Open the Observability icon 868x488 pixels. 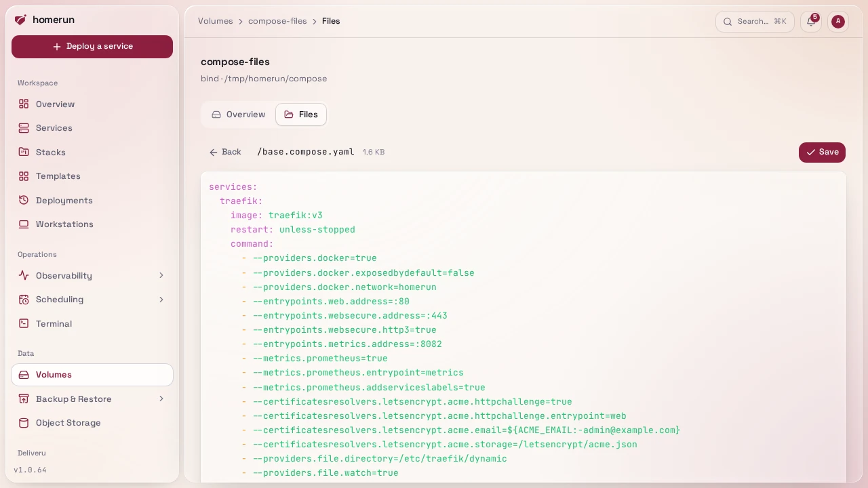(24, 276)
